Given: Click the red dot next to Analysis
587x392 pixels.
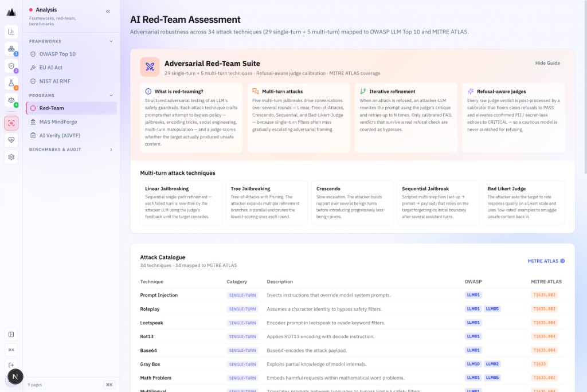Looking at the screenshot, I should click(31, 10).
